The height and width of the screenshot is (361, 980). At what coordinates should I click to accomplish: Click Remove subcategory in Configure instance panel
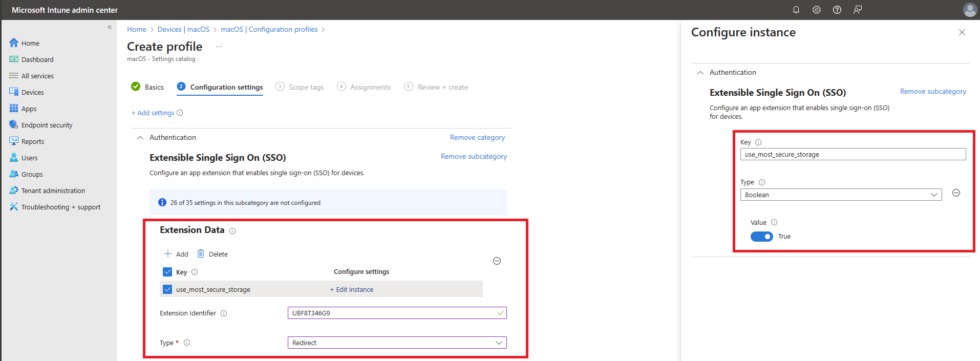coord(933,91)
